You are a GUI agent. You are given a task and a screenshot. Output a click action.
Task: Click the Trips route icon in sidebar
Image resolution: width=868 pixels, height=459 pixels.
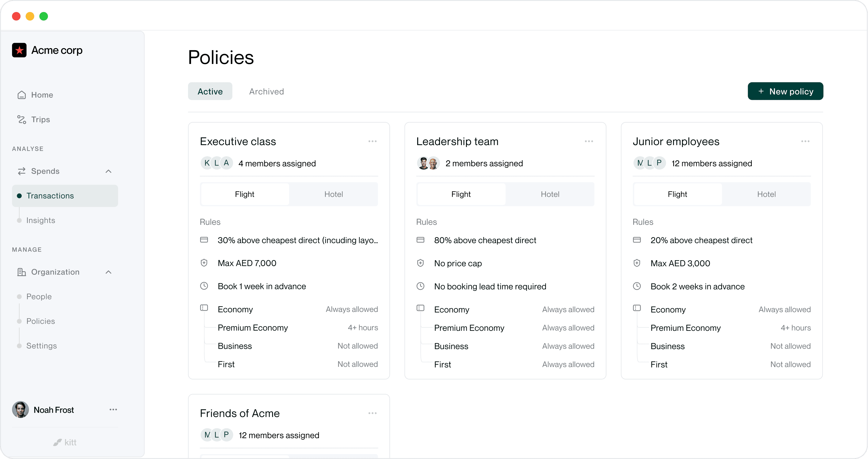[x=22, y=120]
